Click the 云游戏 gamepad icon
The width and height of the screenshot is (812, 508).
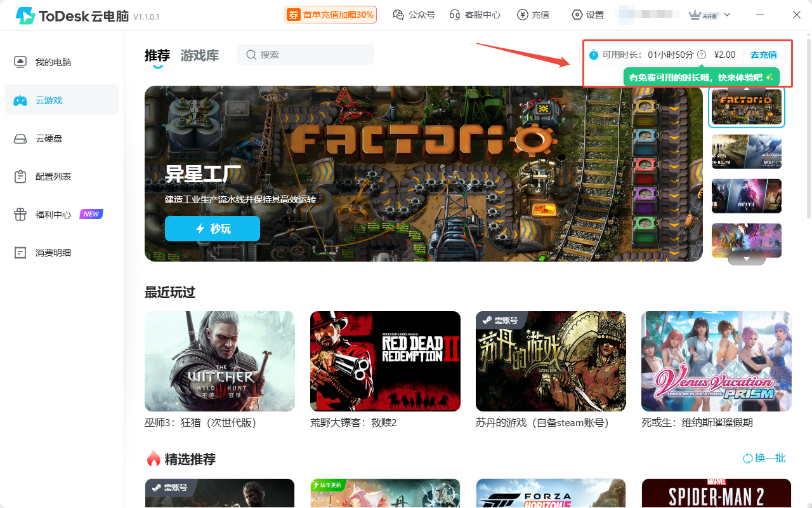(20, 100)
